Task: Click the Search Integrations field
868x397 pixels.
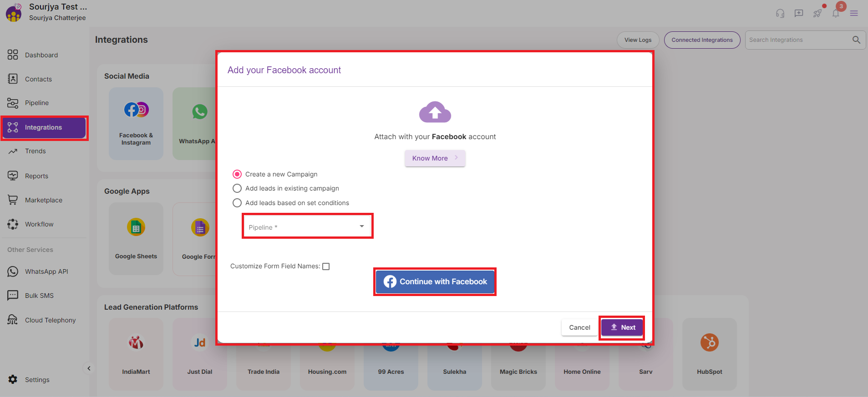Action: 797,40
